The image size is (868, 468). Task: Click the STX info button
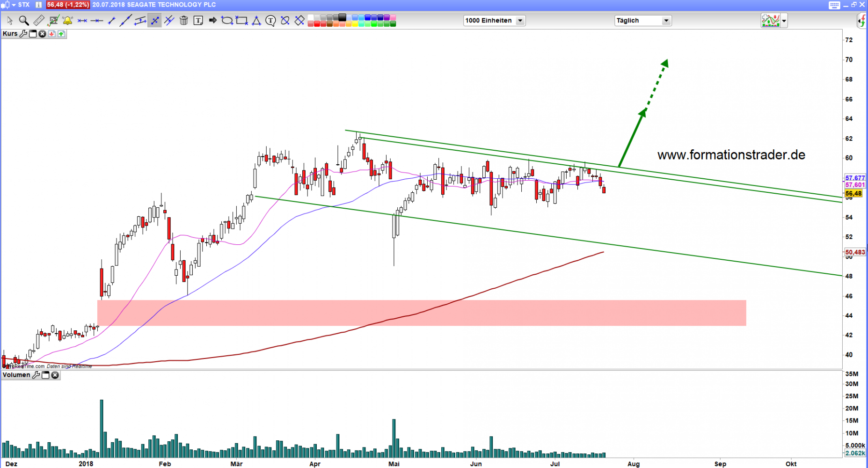point(38,5)
